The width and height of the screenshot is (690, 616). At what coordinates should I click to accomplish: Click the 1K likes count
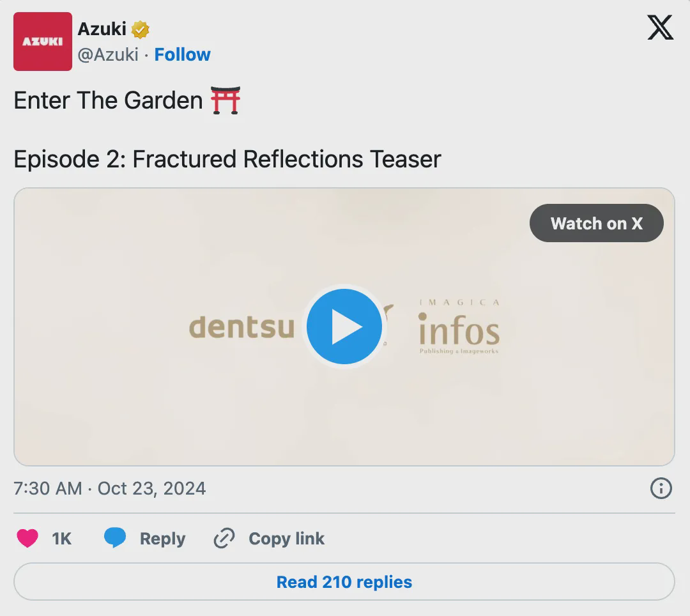tap(62, 539)
